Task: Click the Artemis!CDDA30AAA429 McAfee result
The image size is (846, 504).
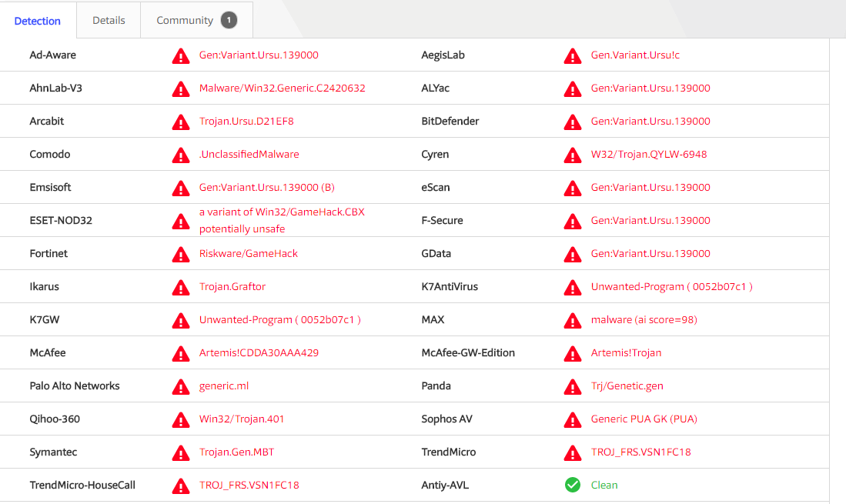Action: tap(259, 353)
